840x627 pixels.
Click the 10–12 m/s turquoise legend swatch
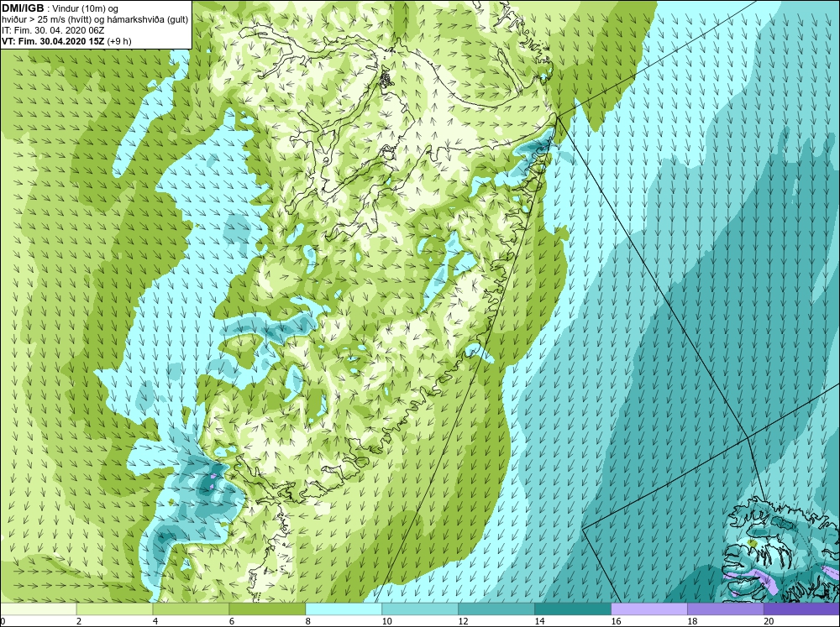click(420, 609)
